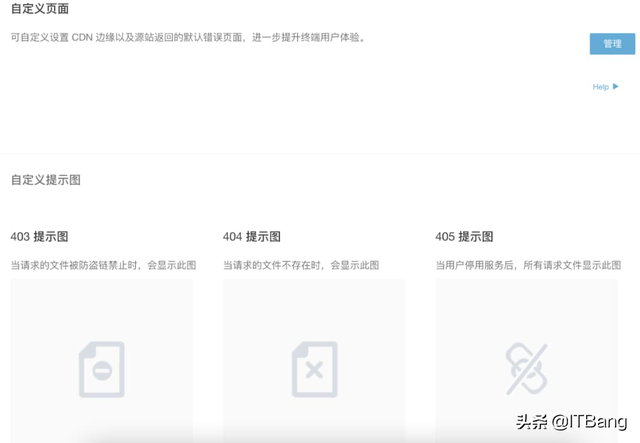Click the 405 提示图 heading
This screenshot has width=640, height=443.
[x=464, y=237]
